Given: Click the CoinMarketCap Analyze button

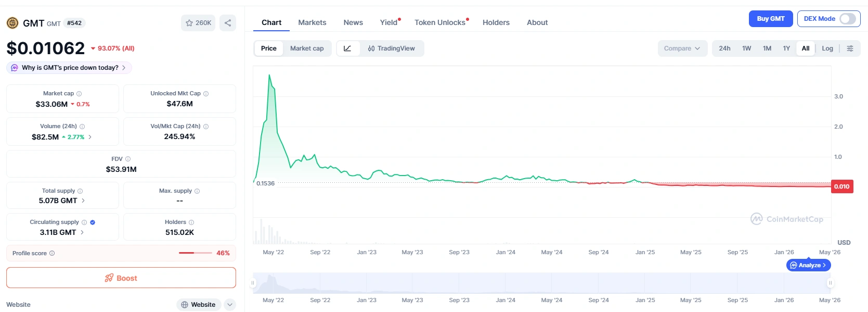Looking at the screenshot, I should [809, 265].
